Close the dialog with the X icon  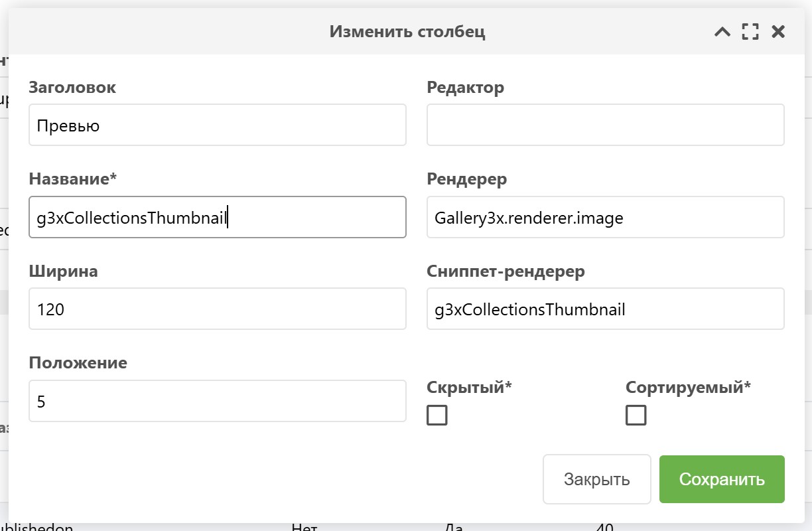778,32
